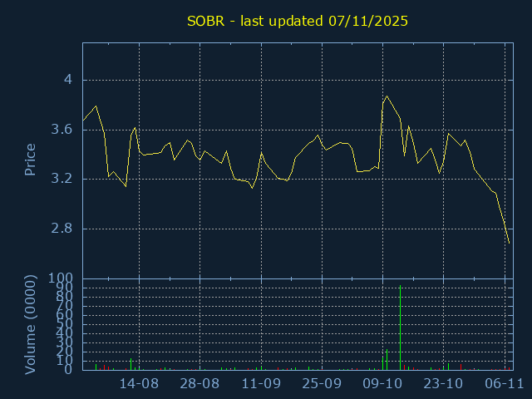Select the 28-08 date tick label
The width and height of the screenshot is (532, 399).
(199, 384)
